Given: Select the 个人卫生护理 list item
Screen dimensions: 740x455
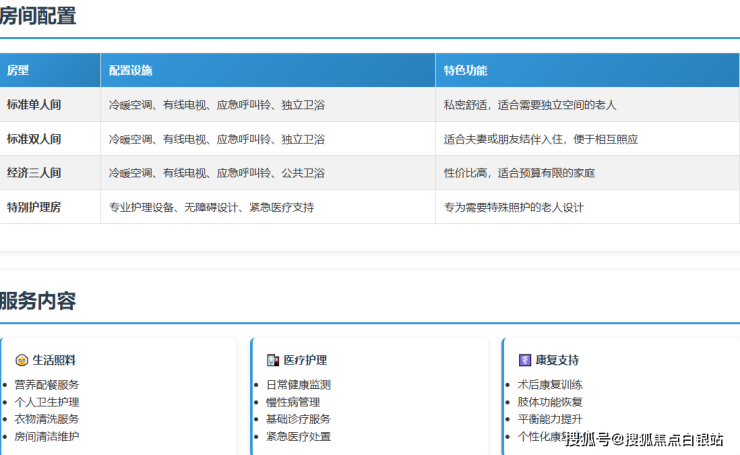Looking at the screenshot, I should (x=46, y=402).
